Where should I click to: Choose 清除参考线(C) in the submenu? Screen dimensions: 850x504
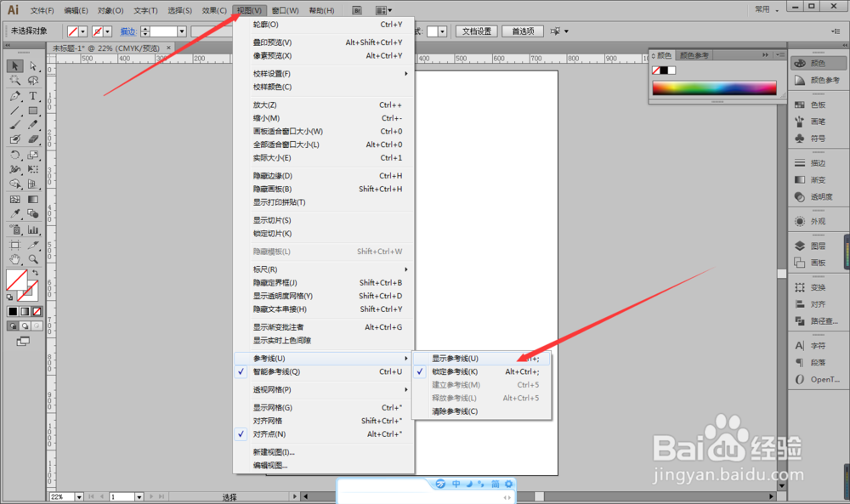481,411
